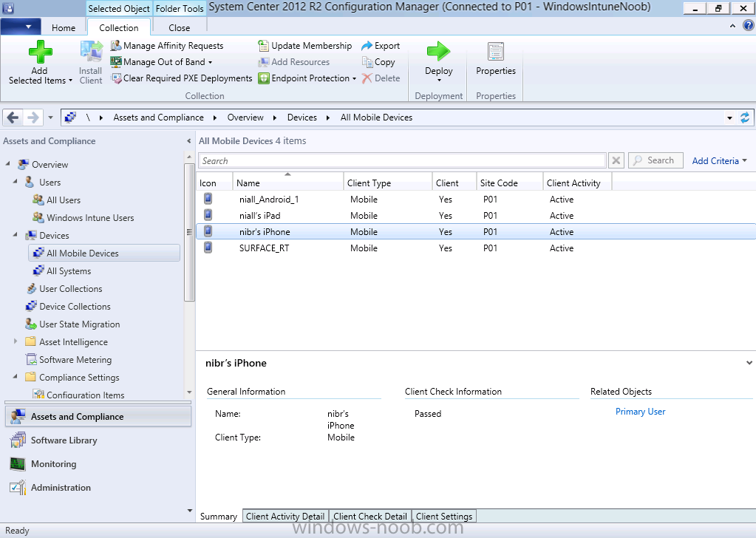Switch to Client Activity Detail tab
This screenshot has height=538, width=756.
[285, 517]
